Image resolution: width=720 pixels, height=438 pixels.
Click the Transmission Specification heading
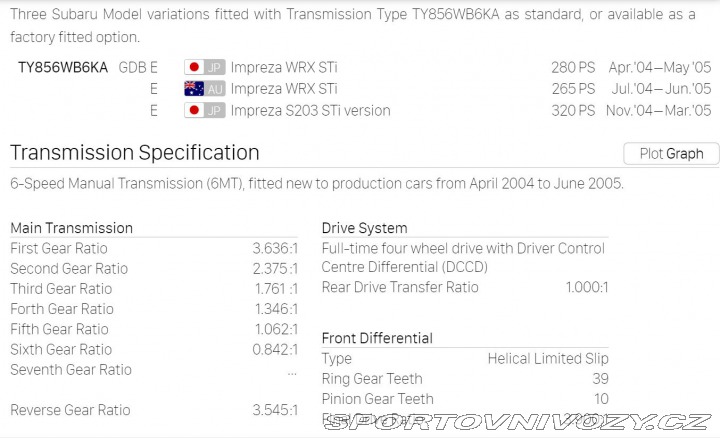(135, 152)
